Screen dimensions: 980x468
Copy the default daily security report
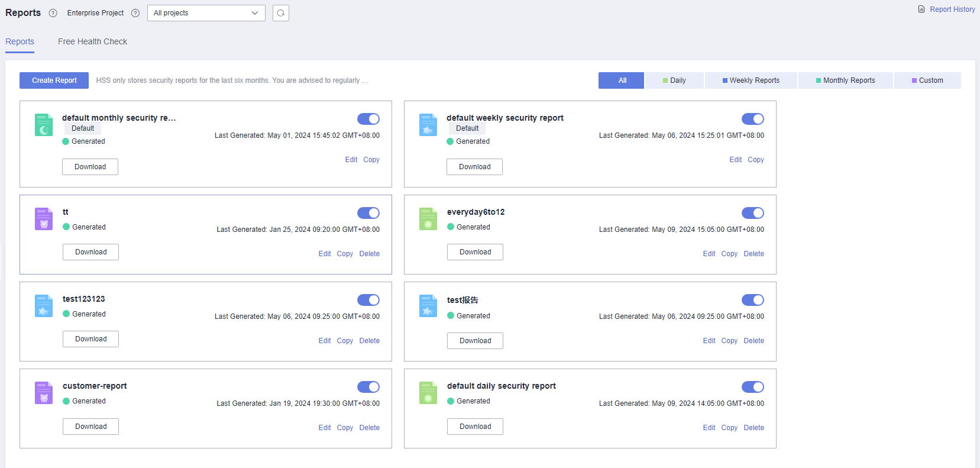[729, 428]
